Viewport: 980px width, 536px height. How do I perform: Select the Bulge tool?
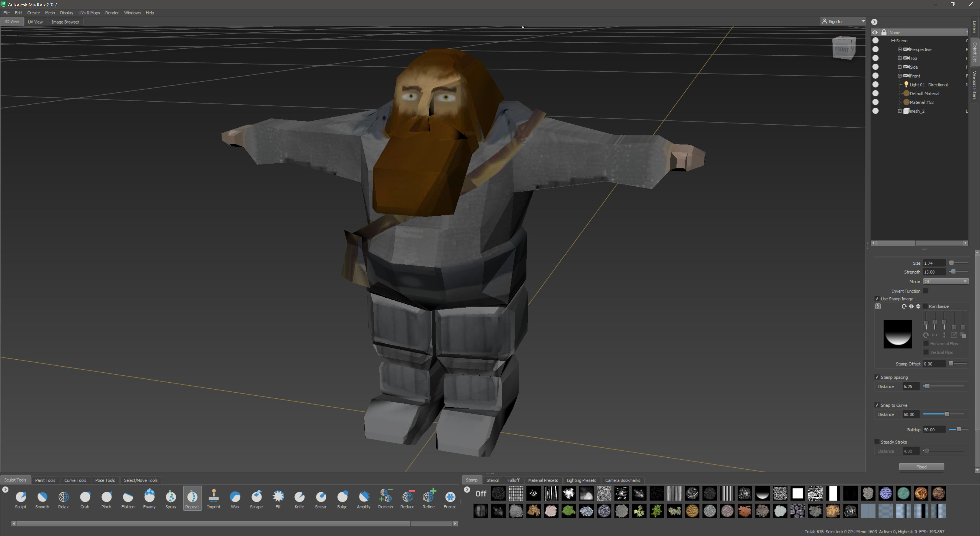point(342,499)
